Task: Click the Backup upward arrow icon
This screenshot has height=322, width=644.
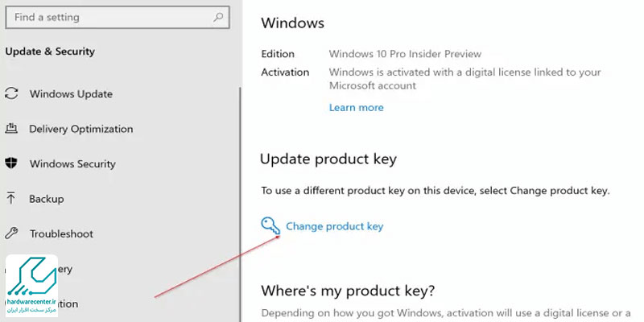Action: 10,199
